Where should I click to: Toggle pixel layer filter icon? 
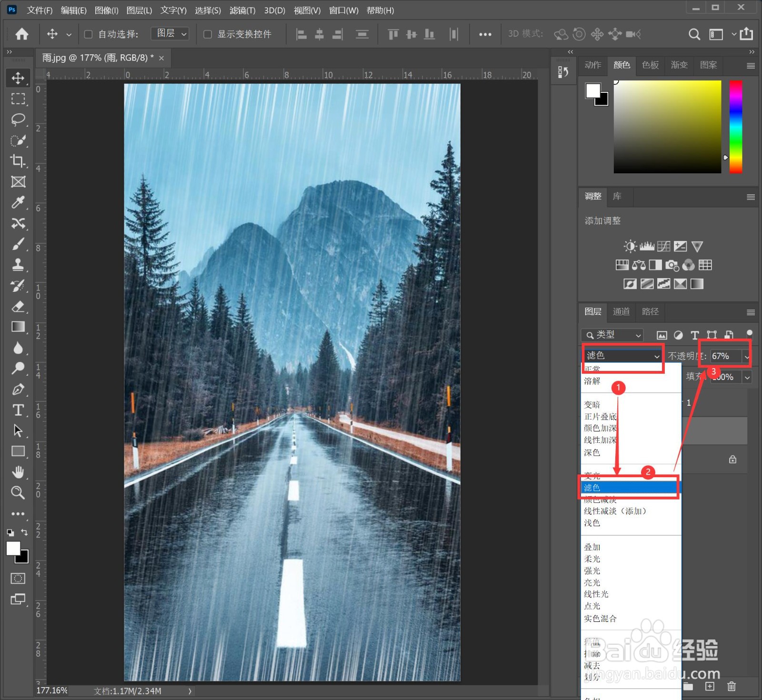pyautogui.click(x=662, y=335)
